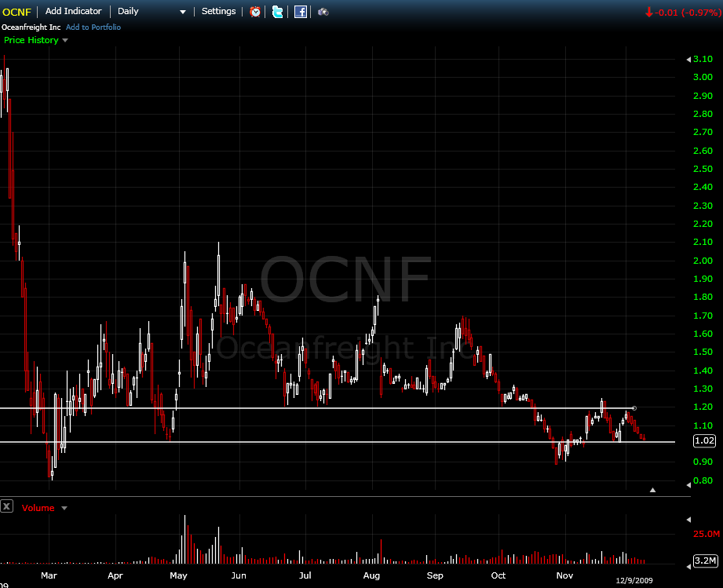
Task: Click the Aug month label on the axis
Action: (371, 575)
